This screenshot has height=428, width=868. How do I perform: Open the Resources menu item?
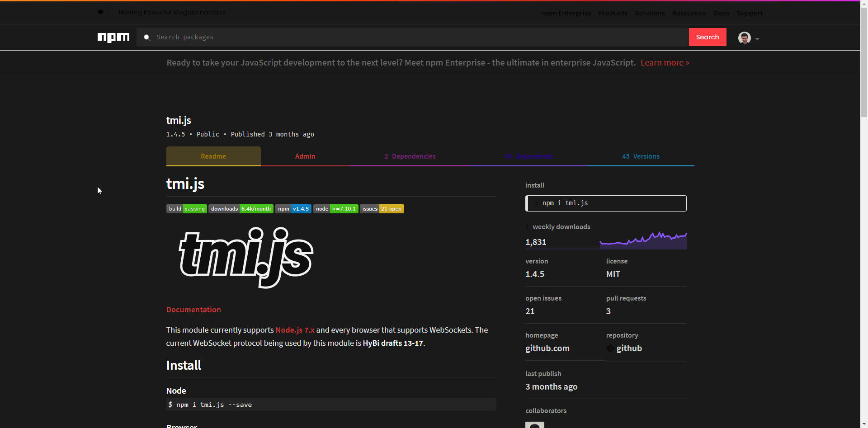point(689,13)
